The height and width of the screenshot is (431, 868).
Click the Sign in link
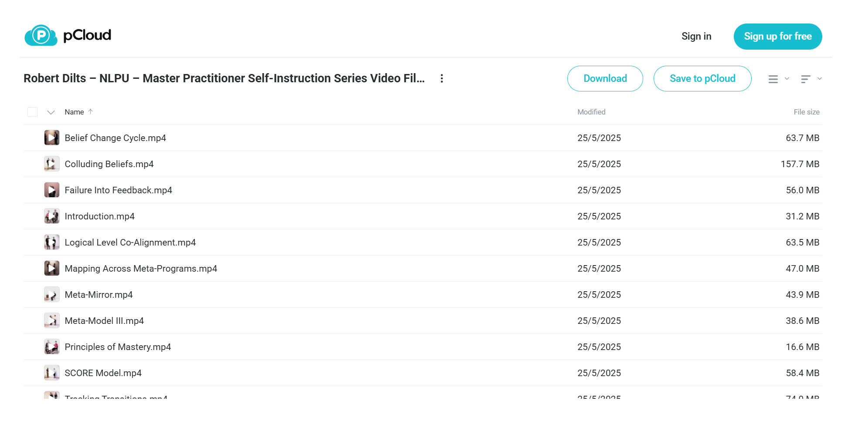[696, 37]
